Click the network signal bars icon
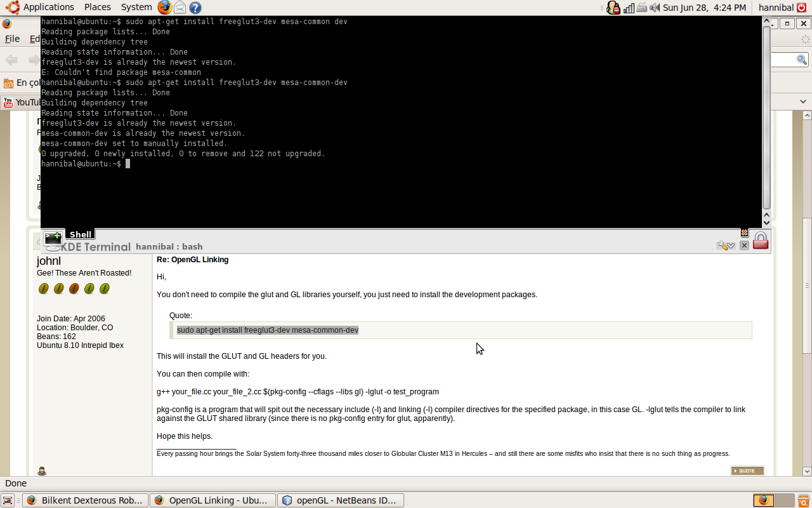 629,8
